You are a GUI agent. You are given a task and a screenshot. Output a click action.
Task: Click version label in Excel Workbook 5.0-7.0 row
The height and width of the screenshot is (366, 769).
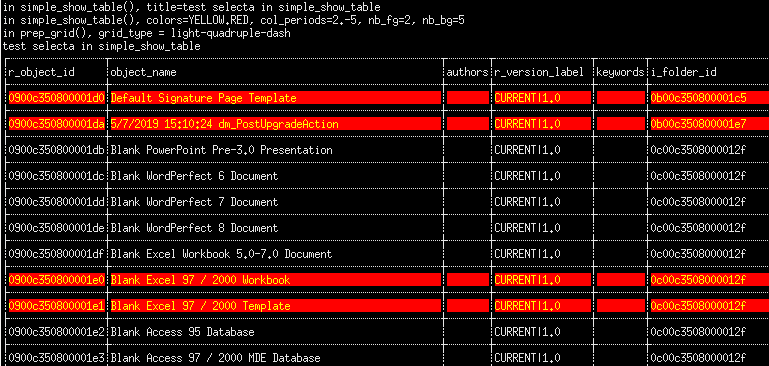[527, 254]
